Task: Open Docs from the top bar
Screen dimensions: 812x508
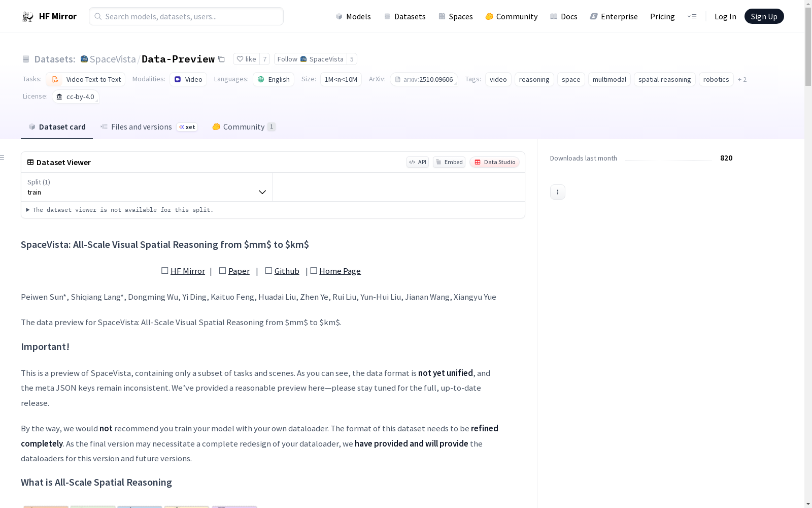Action: point(563,16)
